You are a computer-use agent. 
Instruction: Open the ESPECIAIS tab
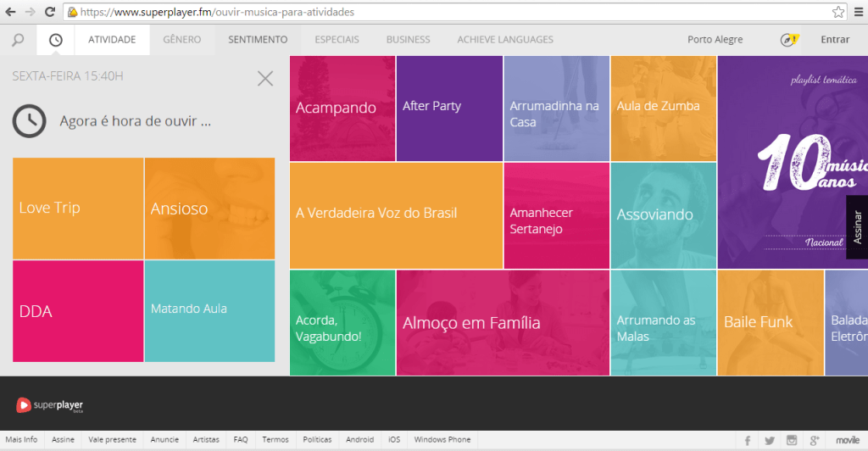pos(337,40)
